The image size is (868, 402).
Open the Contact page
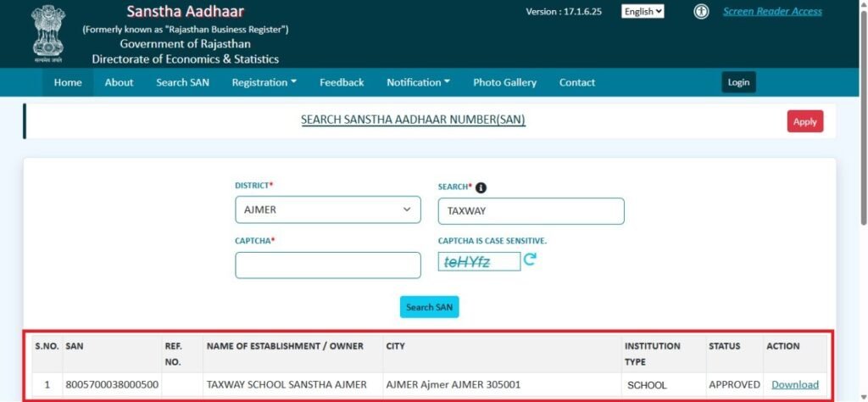pyautogui.click(x=576, y=82)
